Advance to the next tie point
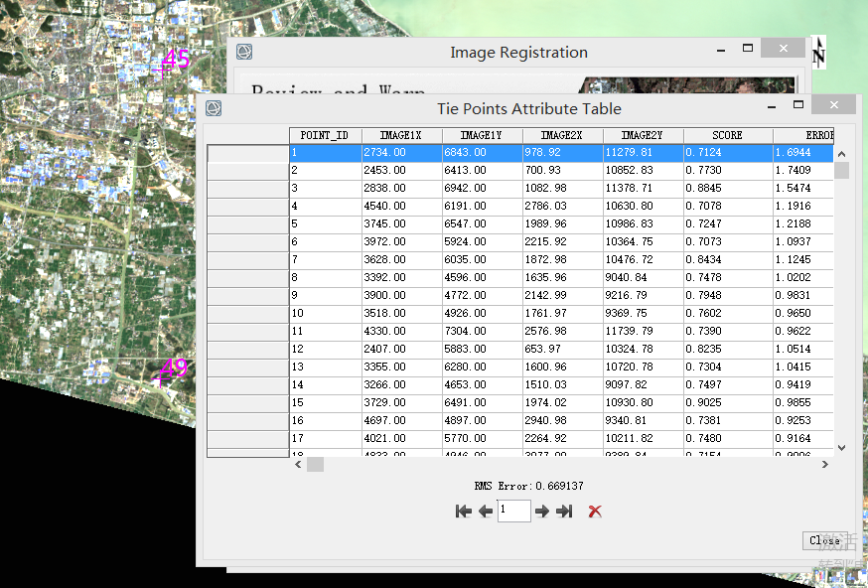 pos(542,512)
